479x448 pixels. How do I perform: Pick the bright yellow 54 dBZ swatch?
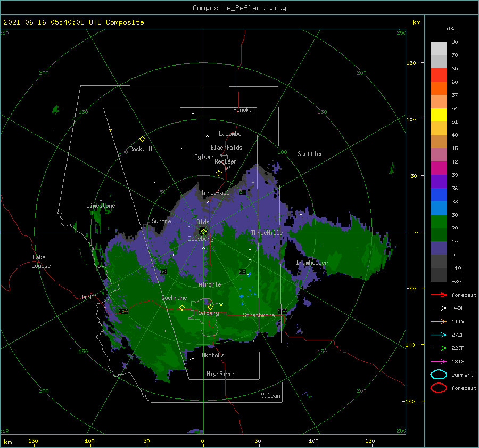click(439, 115)
